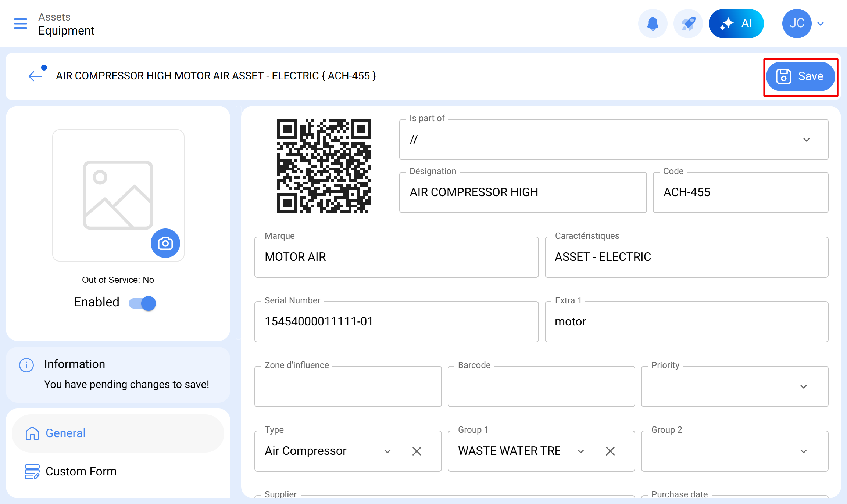Screen dimensions: 847x504
Task: Expand the Air Compressor type dropdown arrow
Action: 387,451
